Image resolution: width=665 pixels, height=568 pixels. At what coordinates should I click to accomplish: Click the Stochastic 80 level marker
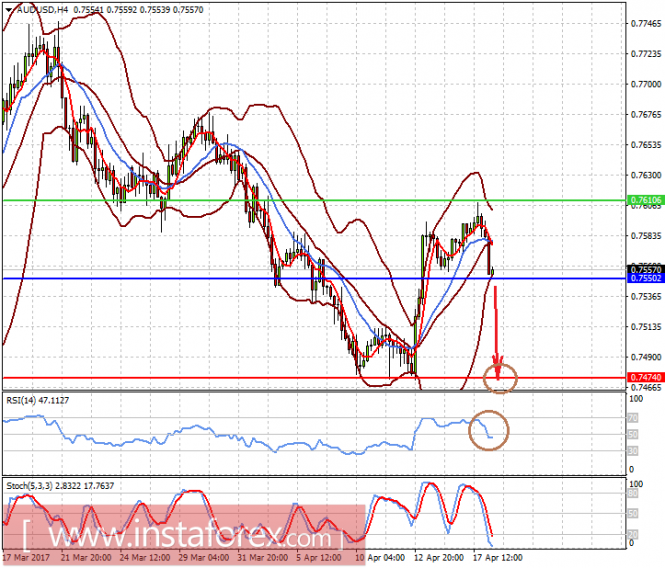(632, 493)
